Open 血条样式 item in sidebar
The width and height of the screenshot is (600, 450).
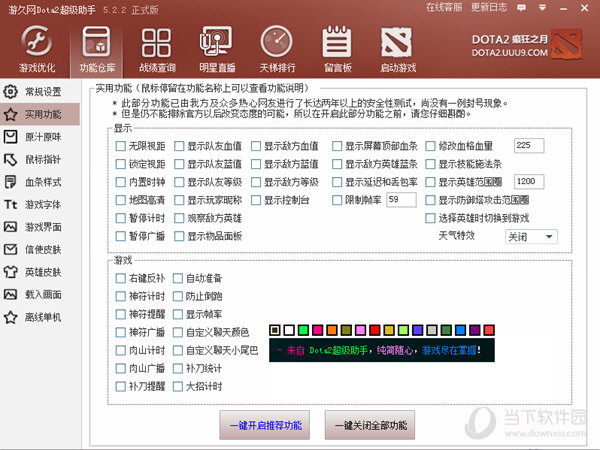(40, 182)
